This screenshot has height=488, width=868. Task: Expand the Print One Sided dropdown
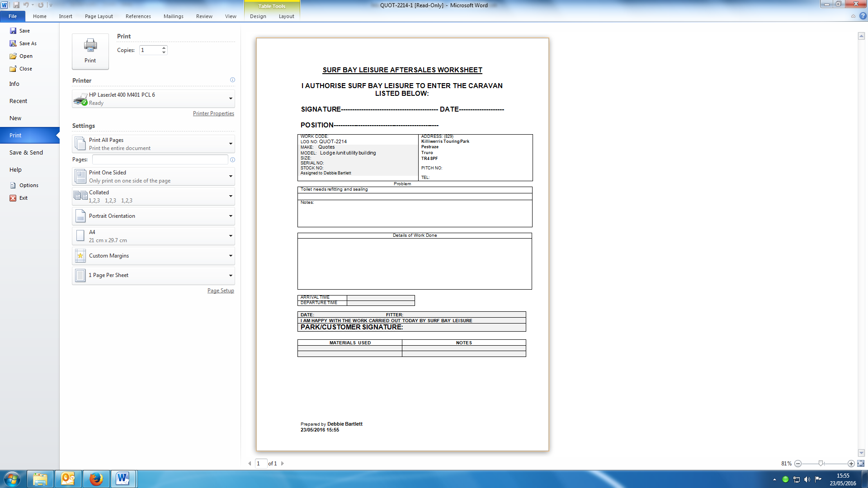pos(231,176)
